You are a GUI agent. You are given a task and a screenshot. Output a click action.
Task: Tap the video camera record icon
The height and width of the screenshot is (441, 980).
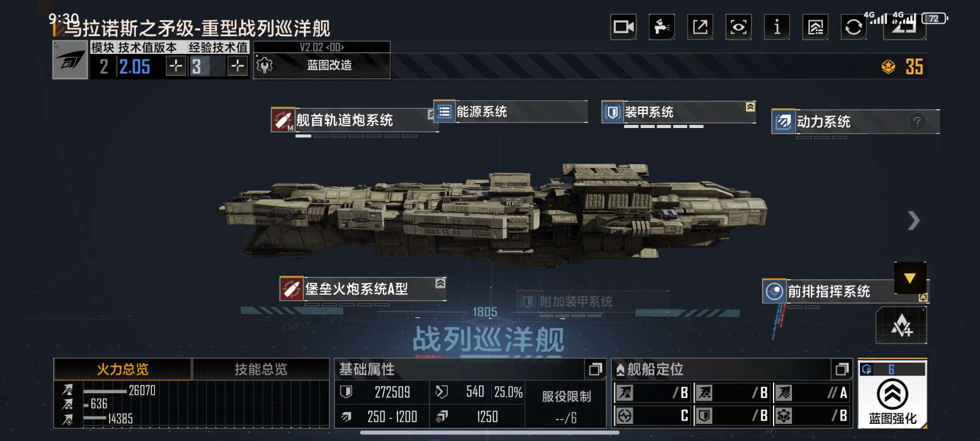624,27
